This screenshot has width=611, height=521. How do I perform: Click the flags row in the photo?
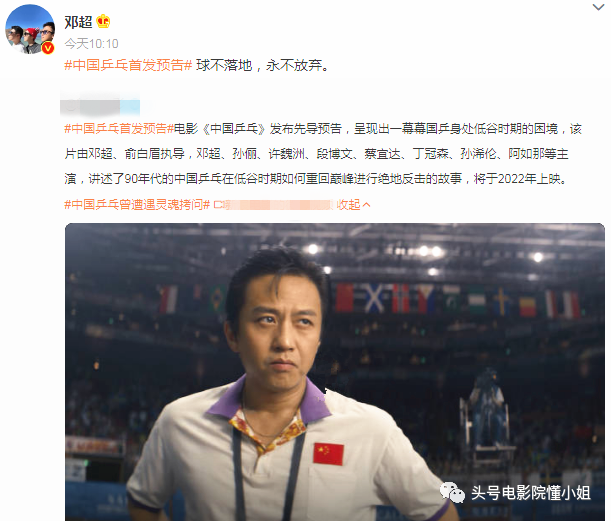[369, 299]
